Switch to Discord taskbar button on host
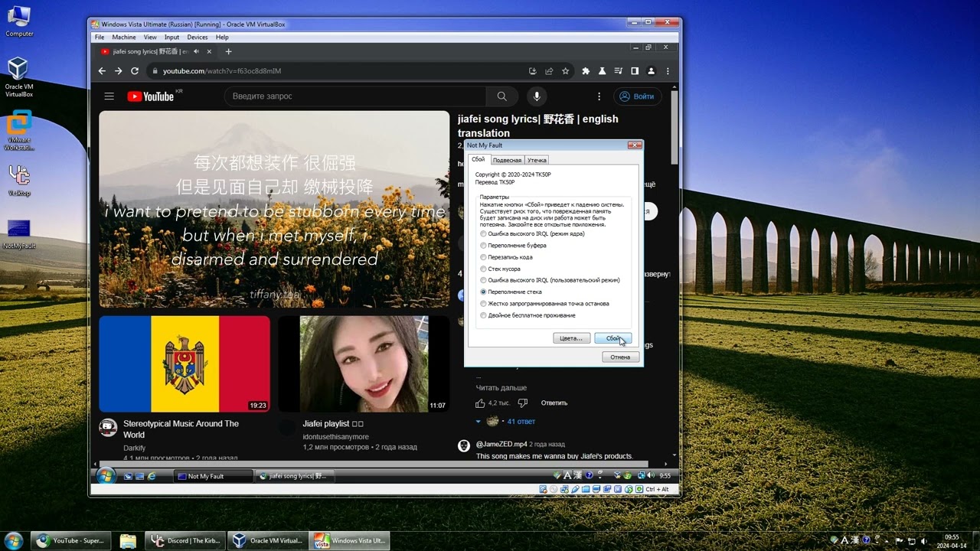Viewport: 980px width, 551px height. coord(185,540)
